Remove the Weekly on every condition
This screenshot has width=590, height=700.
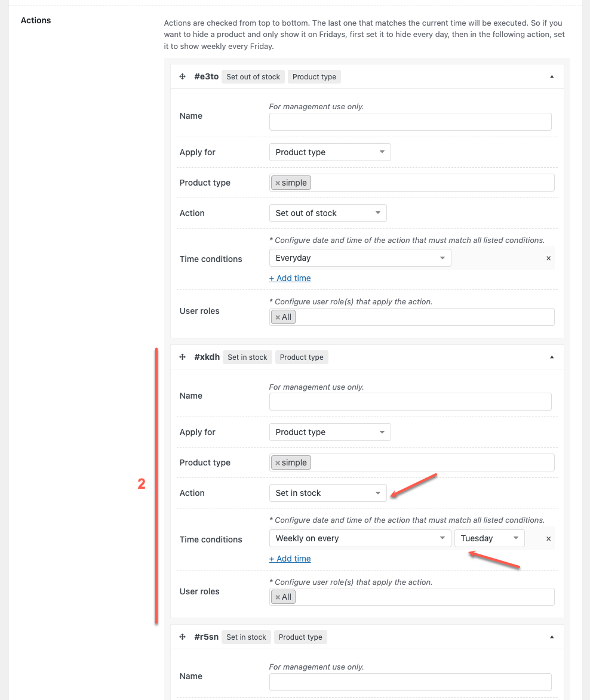point(548,538)
